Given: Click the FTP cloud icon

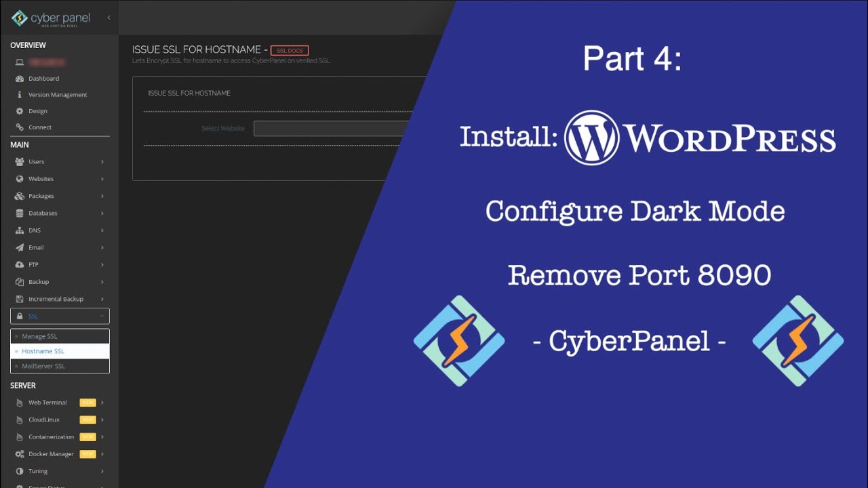Looking at the screenshot, I should (x=20, y=265).
